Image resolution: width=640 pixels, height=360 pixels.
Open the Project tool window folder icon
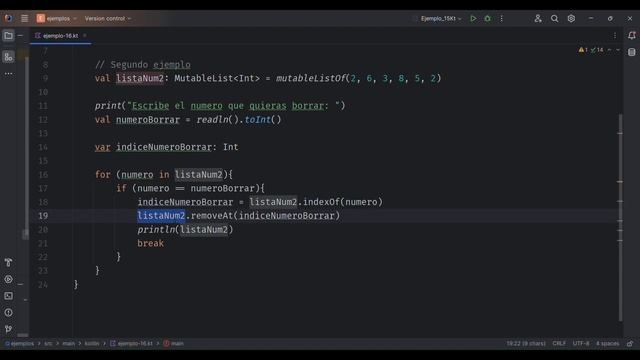pyautogui.click(x=8, y=36)
